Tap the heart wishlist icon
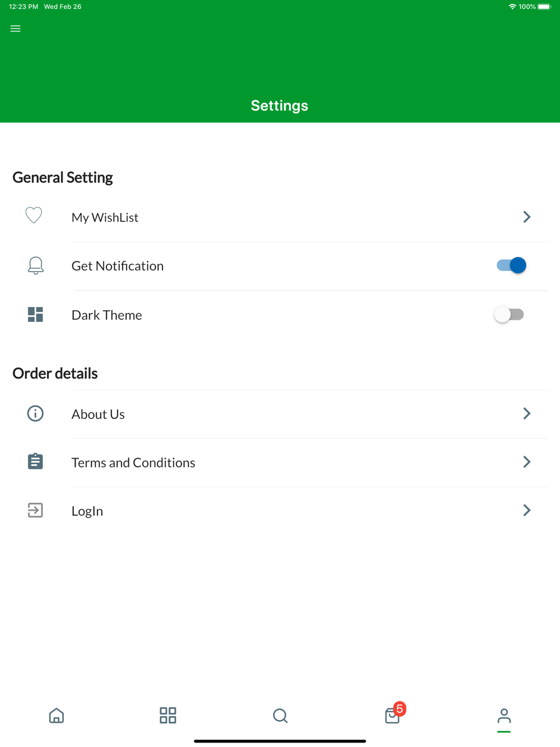560x747 pixels. point(34,216)
